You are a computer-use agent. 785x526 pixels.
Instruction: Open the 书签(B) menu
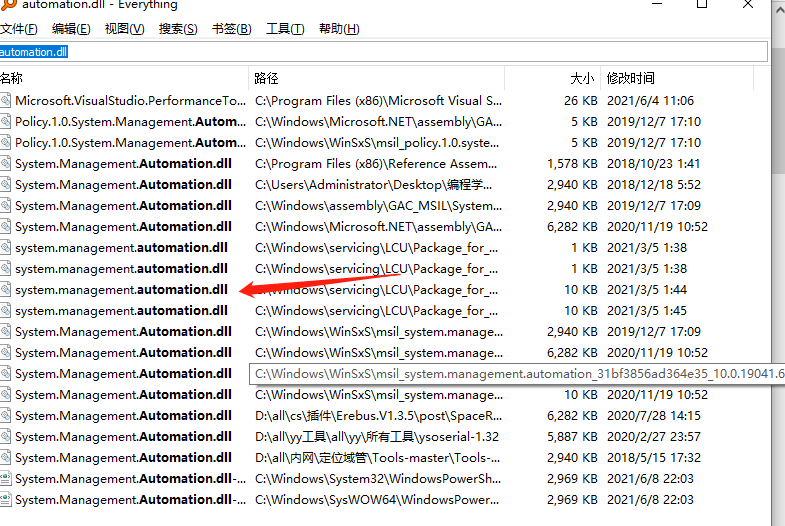(x=231, y=29)
